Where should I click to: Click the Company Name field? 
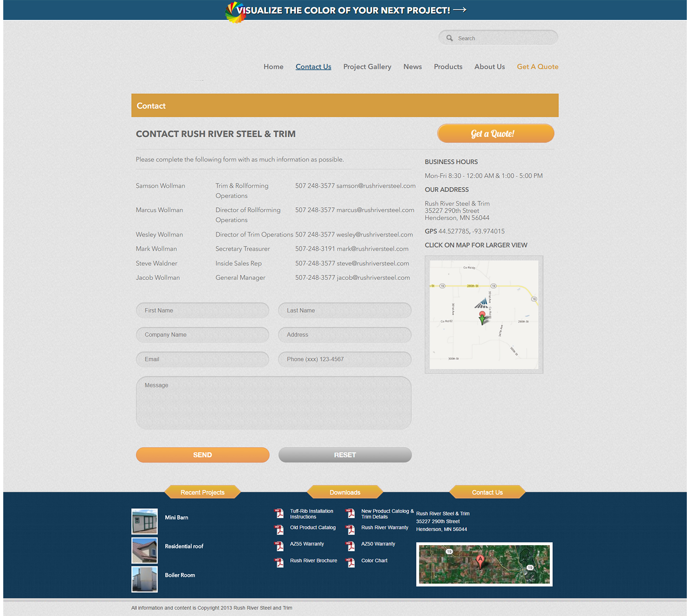coord(203,335)
